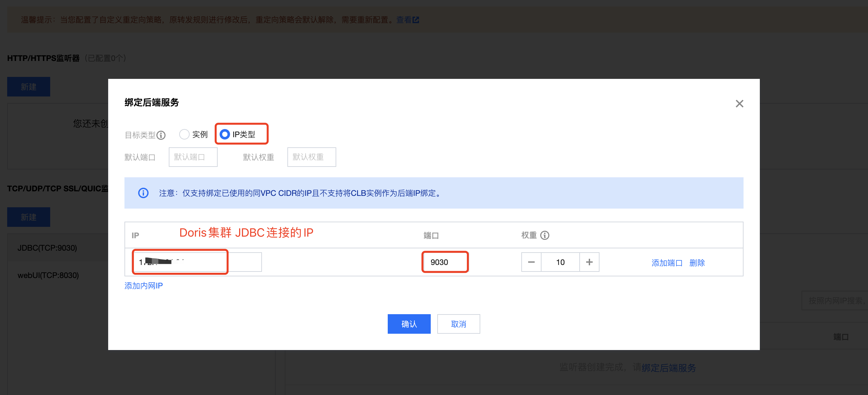This screenshot has width=868, height=395.
Task: Increase weight with the plus button
Action: [589, 262]
